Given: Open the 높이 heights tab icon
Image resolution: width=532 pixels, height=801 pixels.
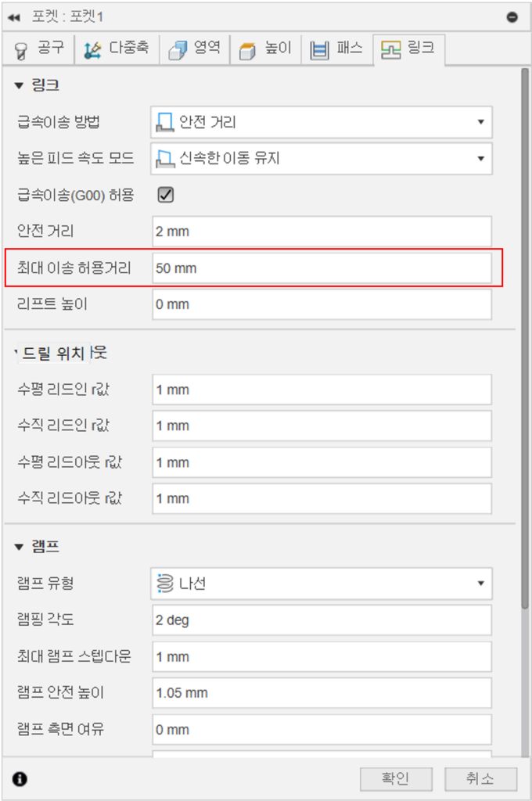Looking at the screenshot, I should point(248,51).
